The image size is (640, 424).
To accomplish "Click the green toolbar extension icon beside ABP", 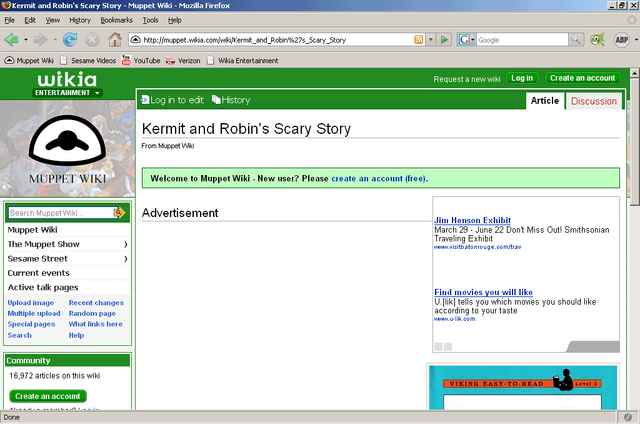I will (597, 40).
